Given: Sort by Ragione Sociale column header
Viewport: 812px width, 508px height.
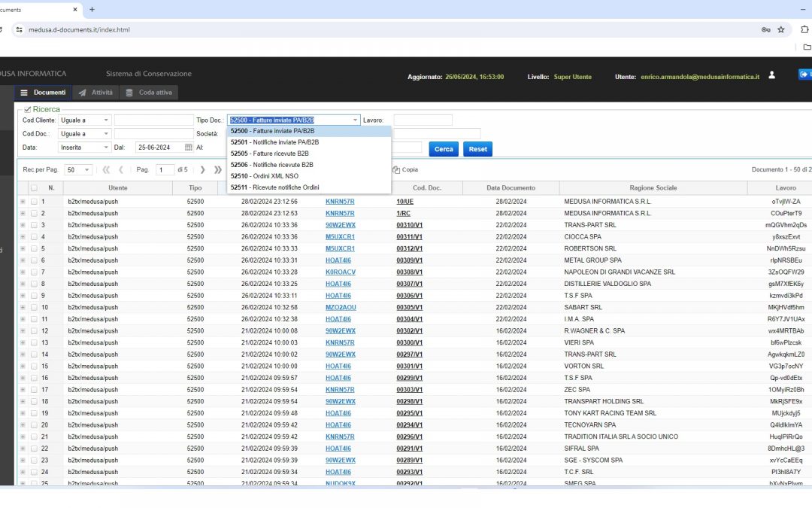Looking at the screenshot, I should coord(653,187).
